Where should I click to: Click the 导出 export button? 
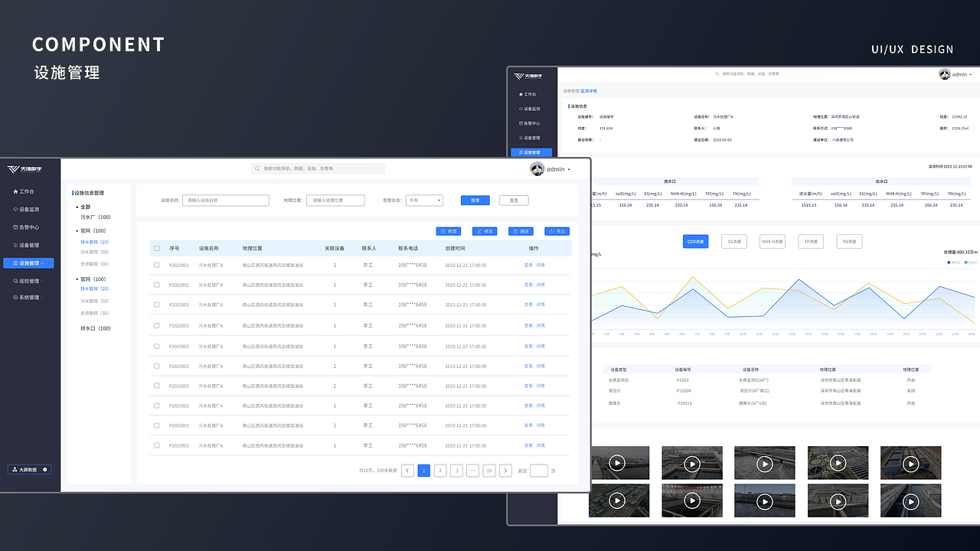pyautogui.click(x=557, y=231)
